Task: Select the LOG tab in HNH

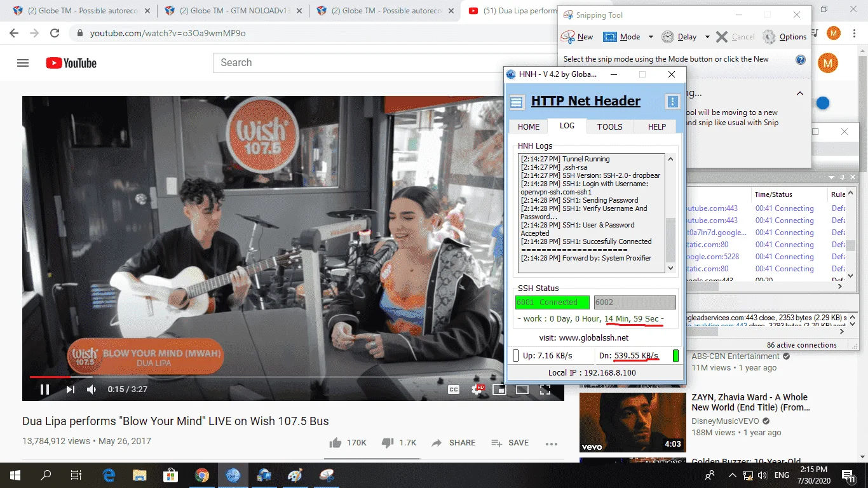Action: [567, 126]
